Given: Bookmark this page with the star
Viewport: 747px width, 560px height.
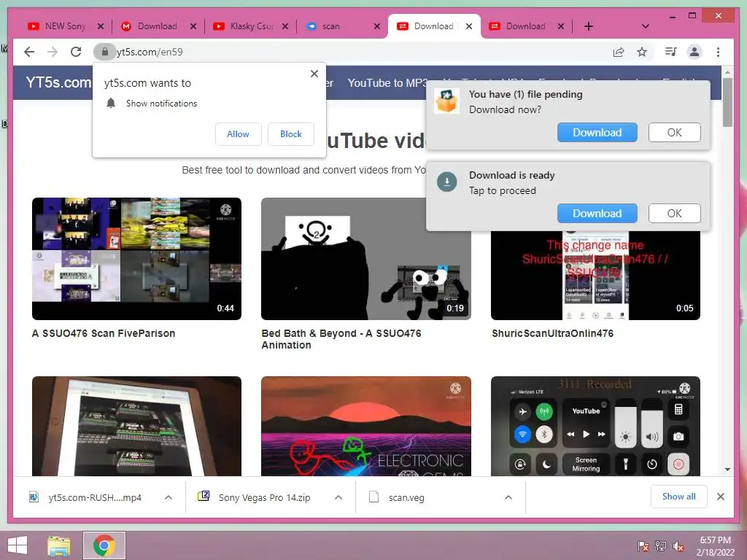Looking at the screenshot, I should pos(642,52).
